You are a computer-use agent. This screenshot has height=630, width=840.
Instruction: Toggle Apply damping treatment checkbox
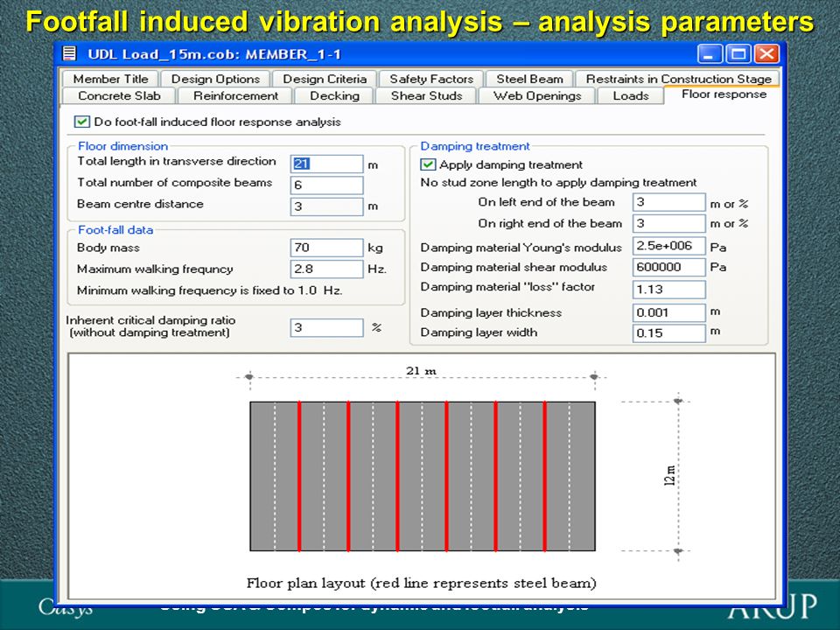428,164
